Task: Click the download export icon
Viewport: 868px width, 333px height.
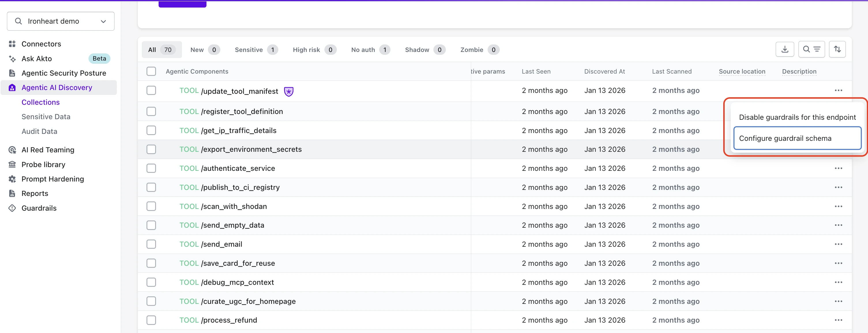Action: pyautogui.click(x=784, y=50)
